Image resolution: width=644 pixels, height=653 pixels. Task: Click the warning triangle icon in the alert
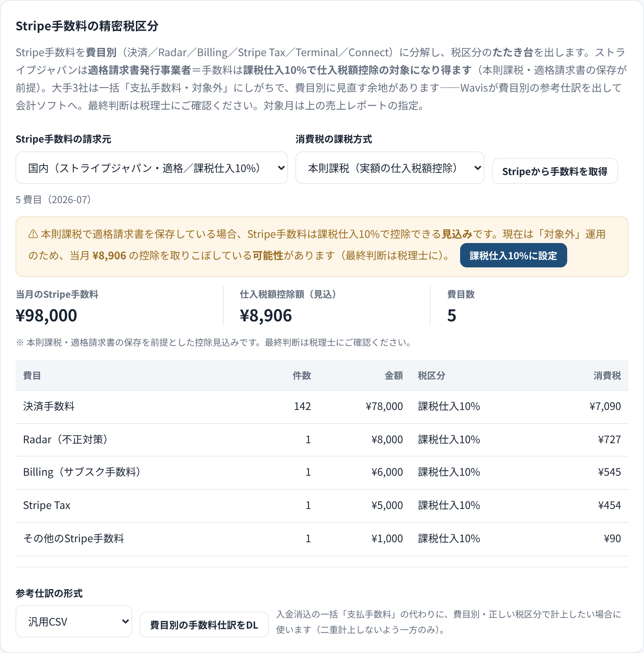coord(33,234)
